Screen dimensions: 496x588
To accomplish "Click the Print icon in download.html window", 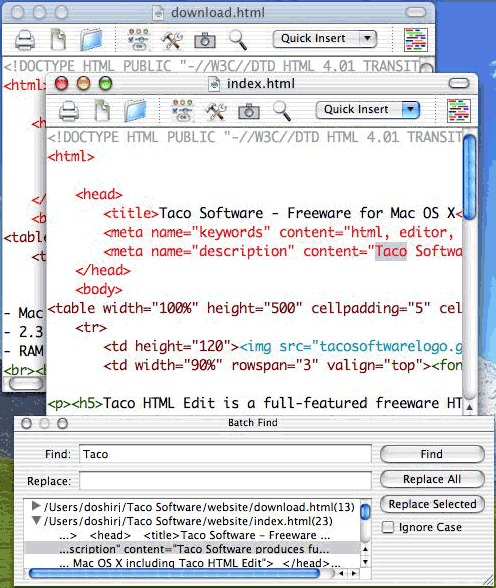I will click(x=25, y=40).
